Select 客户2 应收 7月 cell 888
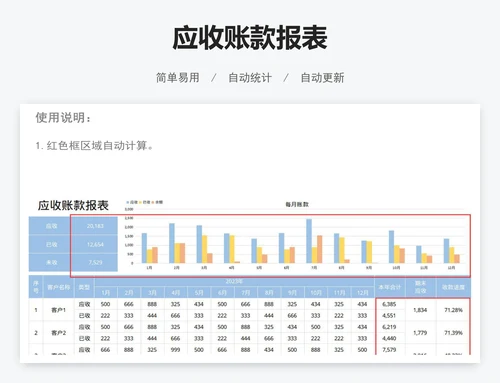Viewport: 500px width, 383px height. click(x=246, y=327)
